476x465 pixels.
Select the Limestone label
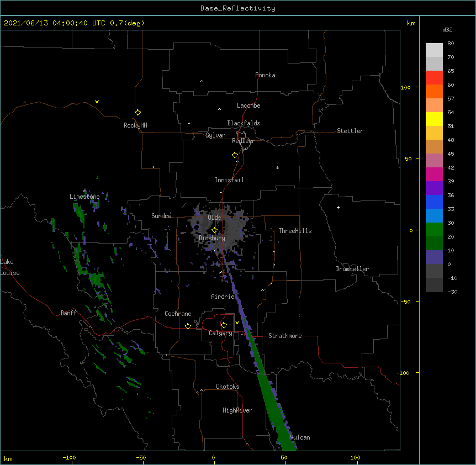(84, 197)
